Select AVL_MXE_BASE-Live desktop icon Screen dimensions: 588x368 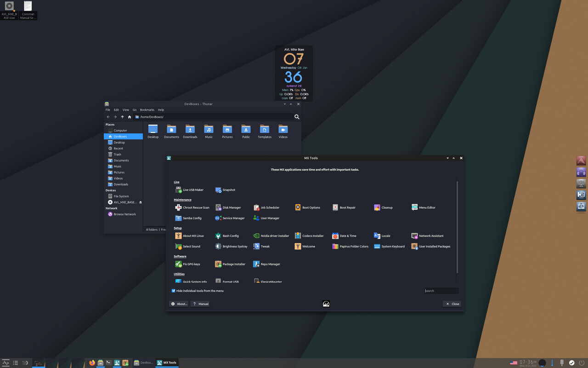click(9, 10)
